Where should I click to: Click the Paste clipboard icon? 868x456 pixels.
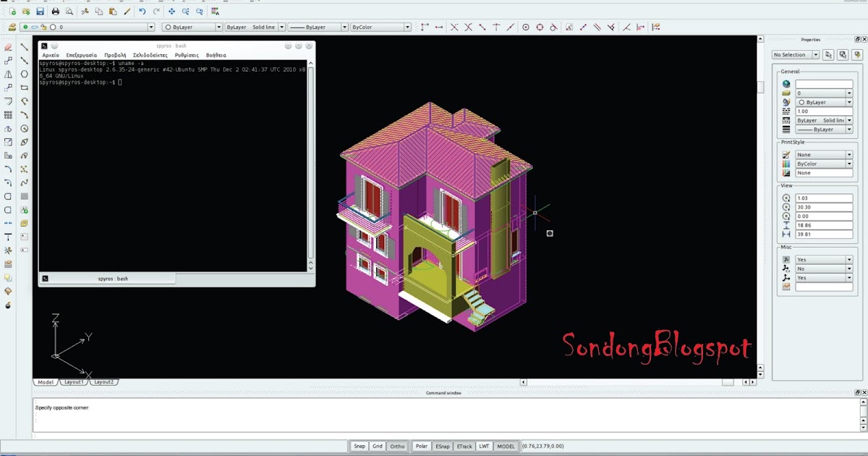click(x=113, y=12)
